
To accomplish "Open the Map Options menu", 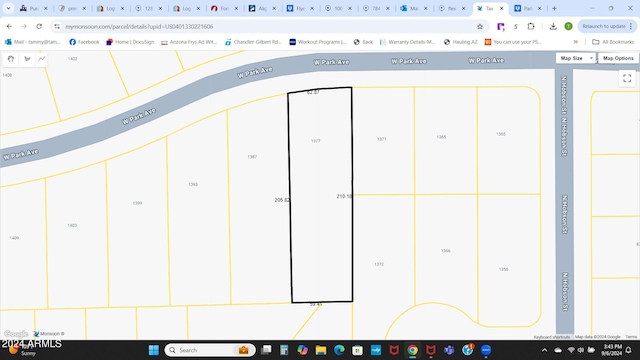I will click(x=618, y=58).
